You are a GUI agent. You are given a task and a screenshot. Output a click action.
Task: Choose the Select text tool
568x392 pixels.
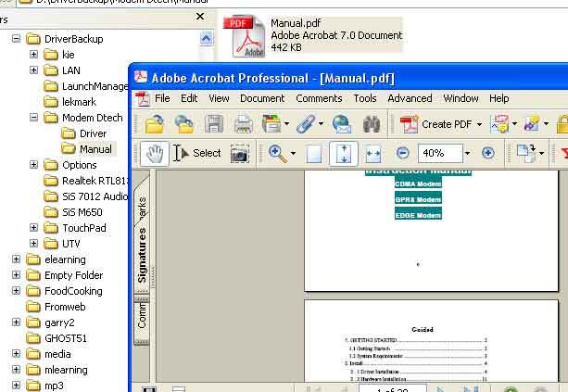pos(196,153)
